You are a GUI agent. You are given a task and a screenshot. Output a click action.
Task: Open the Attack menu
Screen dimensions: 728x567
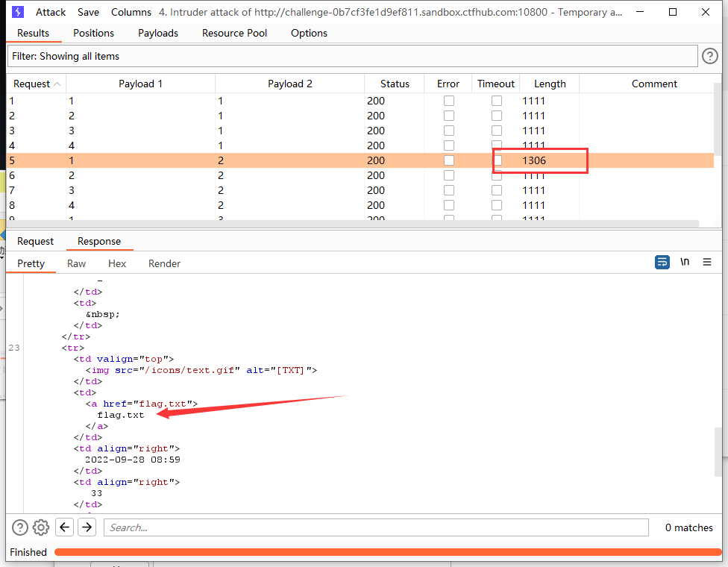[51, 12]
